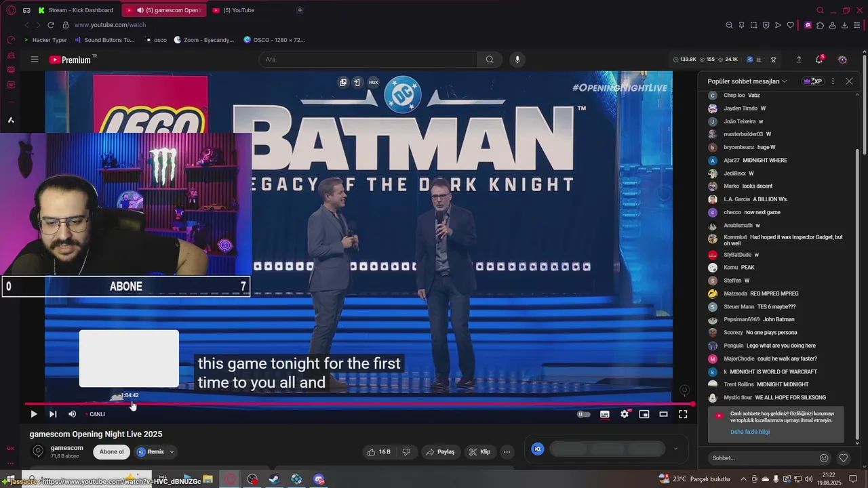This screenshot has width=868, height=488.
Task: Open Steam from the taskbar
Action: click(x=273, y=479)
